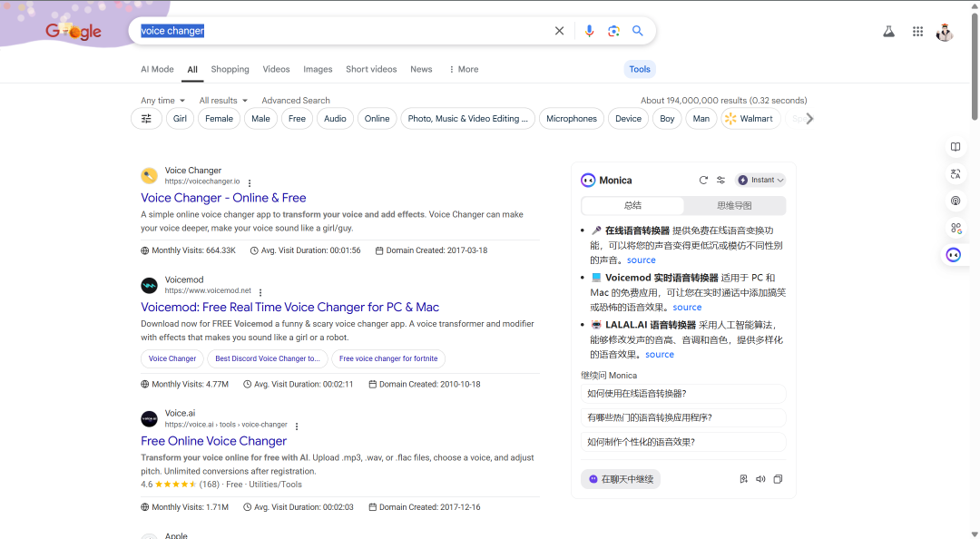Copy Monica summary with copy icon

(x=779, y=479)
